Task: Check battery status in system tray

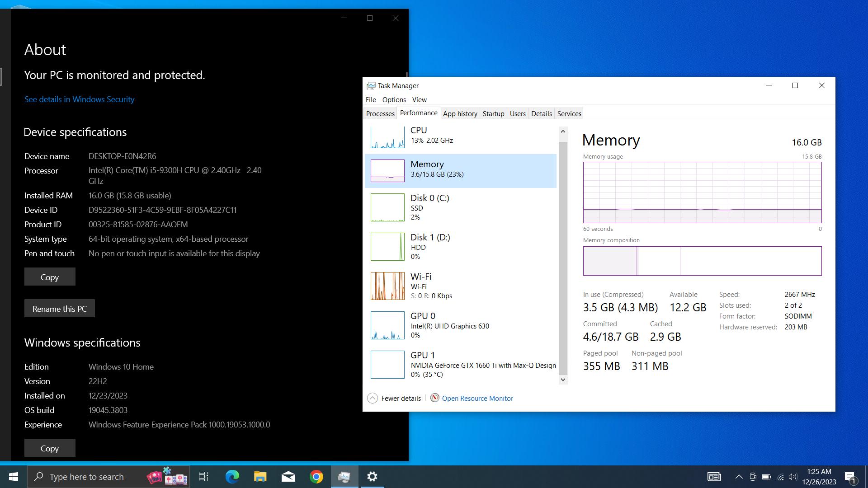Action: pyautogui.click(x=766, y=477)
